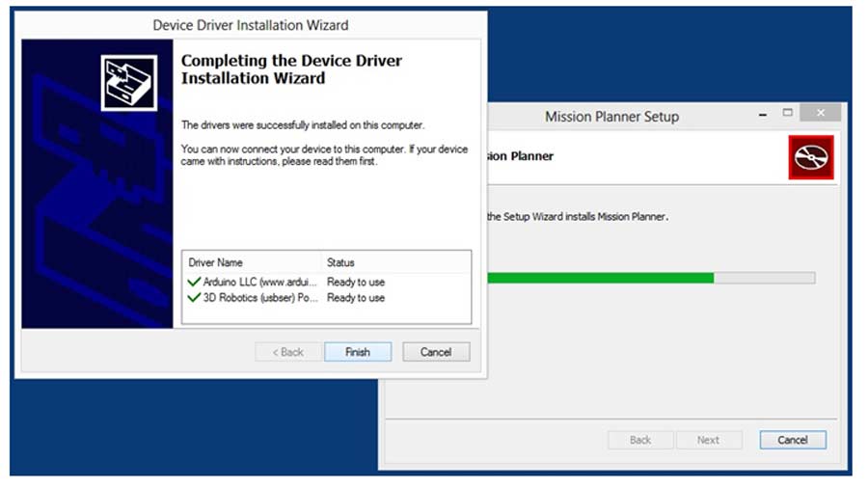Click Cancel in Device Driver Installation Wizard
Viewport: 868px width, 488px height.
point(436,352)
